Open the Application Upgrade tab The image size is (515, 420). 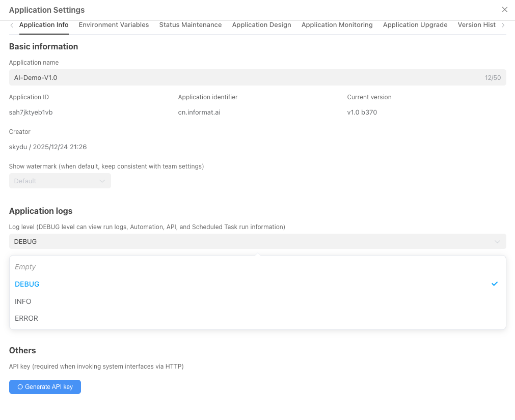pyautogui.click(x=415, y=25)
